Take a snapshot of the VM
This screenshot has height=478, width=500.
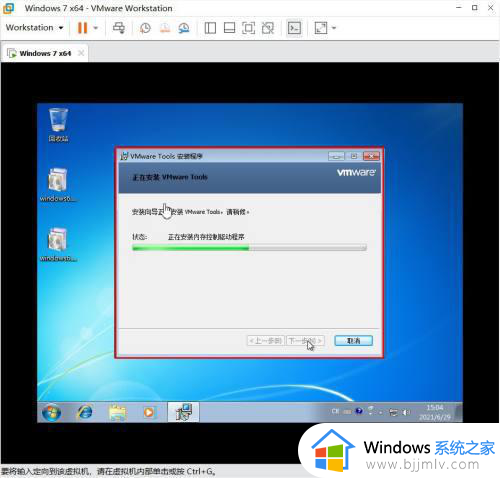tap(145, 28)
